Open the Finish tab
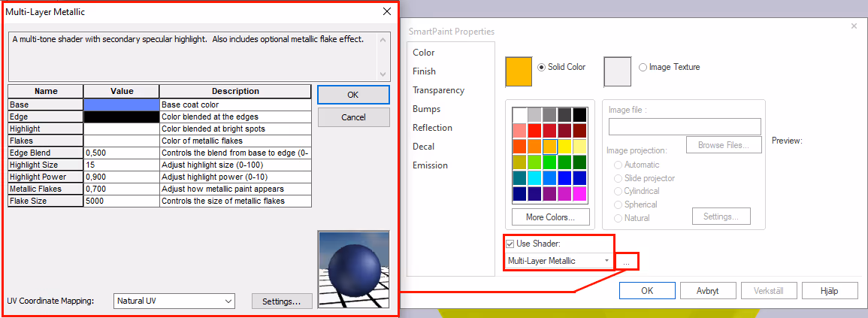This screenshot has width=868, height=318. 424,71
